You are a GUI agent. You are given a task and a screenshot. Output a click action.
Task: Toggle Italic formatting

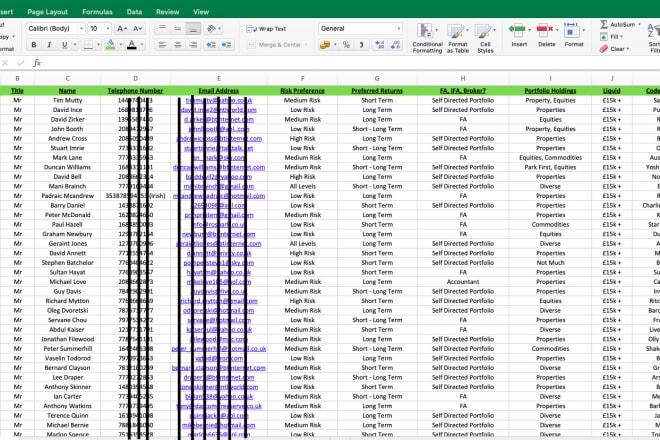pyautogui.click(x=49, y=45)
